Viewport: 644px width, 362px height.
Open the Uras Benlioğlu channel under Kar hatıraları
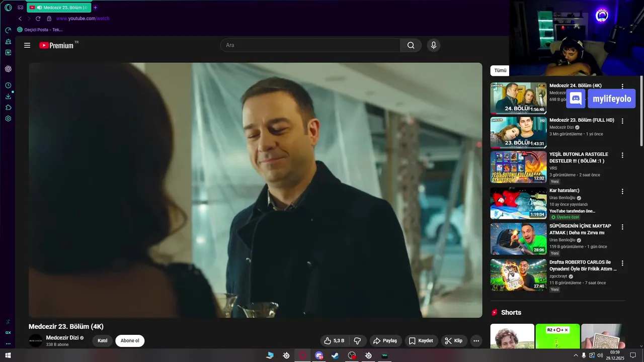(x=562, y=198)
